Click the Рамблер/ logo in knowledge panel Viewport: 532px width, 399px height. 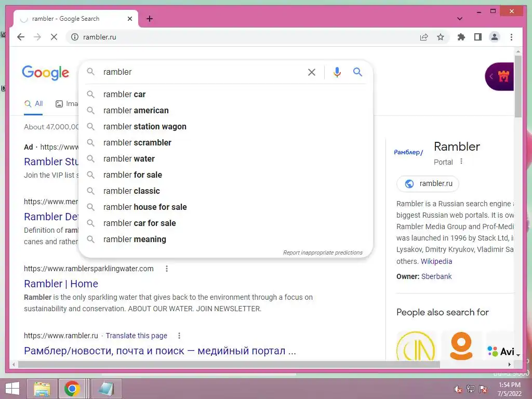tap(408, 152)
